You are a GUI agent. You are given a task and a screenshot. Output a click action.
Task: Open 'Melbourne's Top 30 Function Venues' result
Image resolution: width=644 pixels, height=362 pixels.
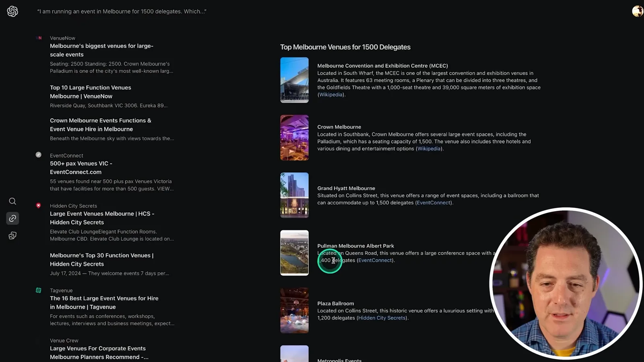point(102,259)
